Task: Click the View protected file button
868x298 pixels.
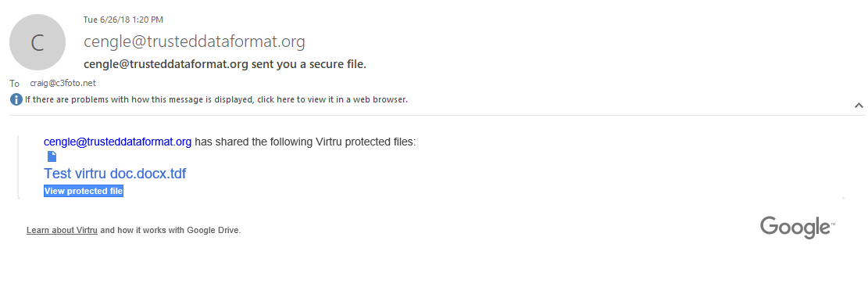Action: click(84, 191)
